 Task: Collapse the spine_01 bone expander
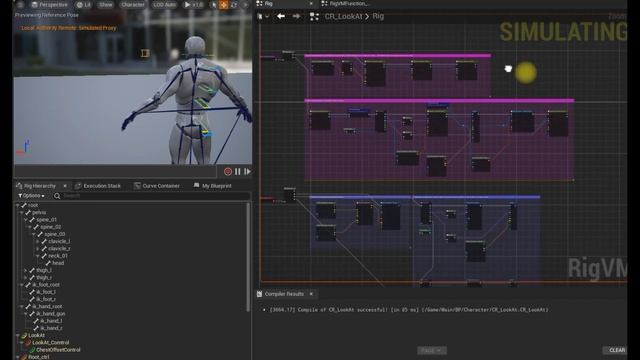tap(26, 220)
